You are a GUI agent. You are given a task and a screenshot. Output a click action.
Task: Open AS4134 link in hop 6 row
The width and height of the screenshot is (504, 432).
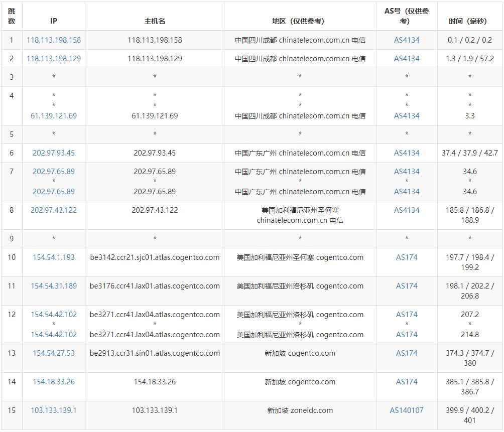coord(407,153)
